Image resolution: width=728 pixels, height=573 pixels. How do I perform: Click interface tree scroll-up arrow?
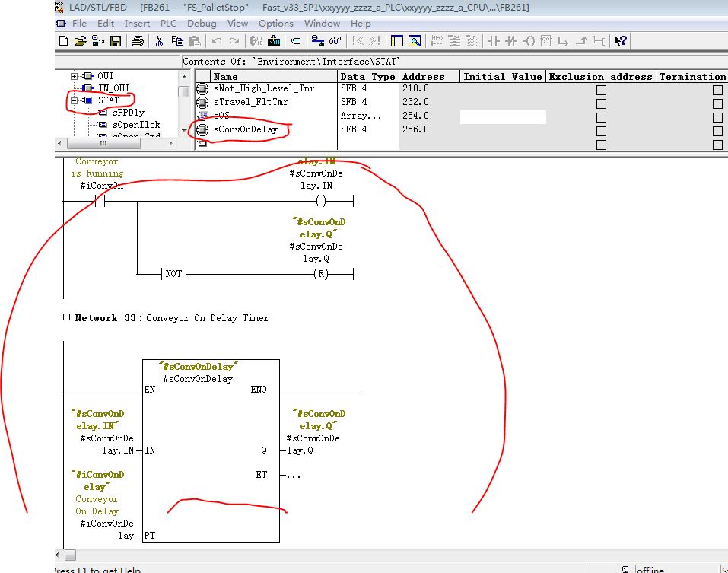(184, 77)
